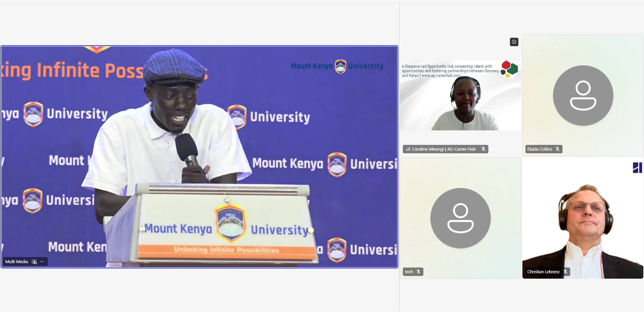Click the tech name label
Image resolution: width=644 pixels, height=312 pixels.
[409, 272]
